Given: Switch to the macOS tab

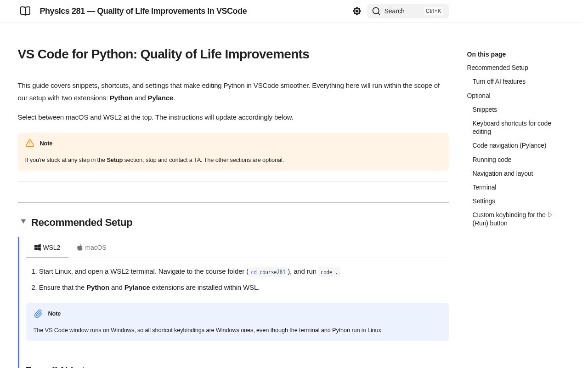Looking at the screenshot, I should click(x=91, y=247).
